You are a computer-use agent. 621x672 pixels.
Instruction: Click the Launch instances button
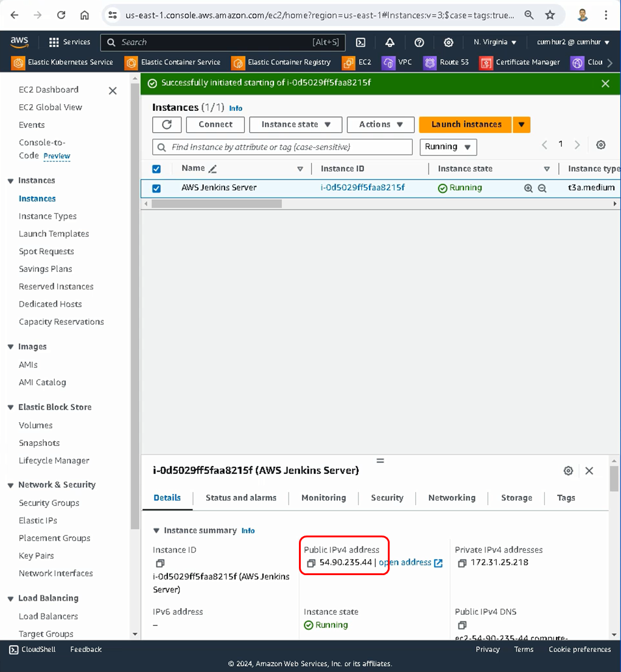click(466, 124)
